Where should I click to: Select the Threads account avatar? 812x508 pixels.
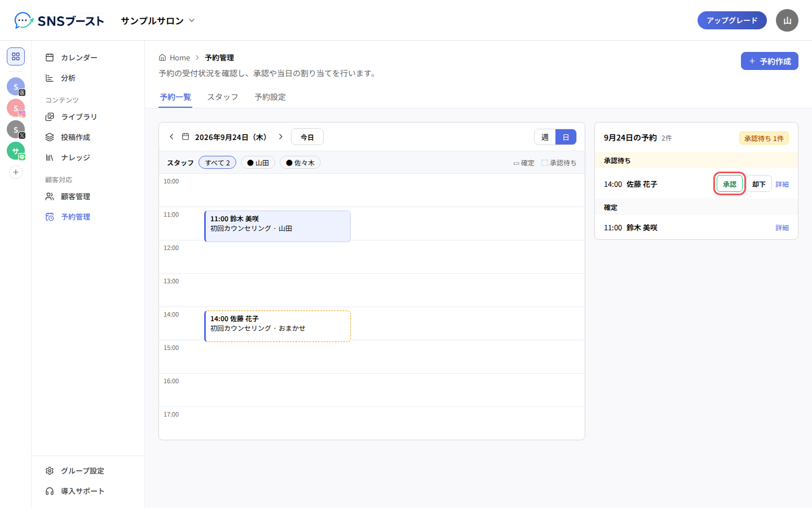pos(16,86)
